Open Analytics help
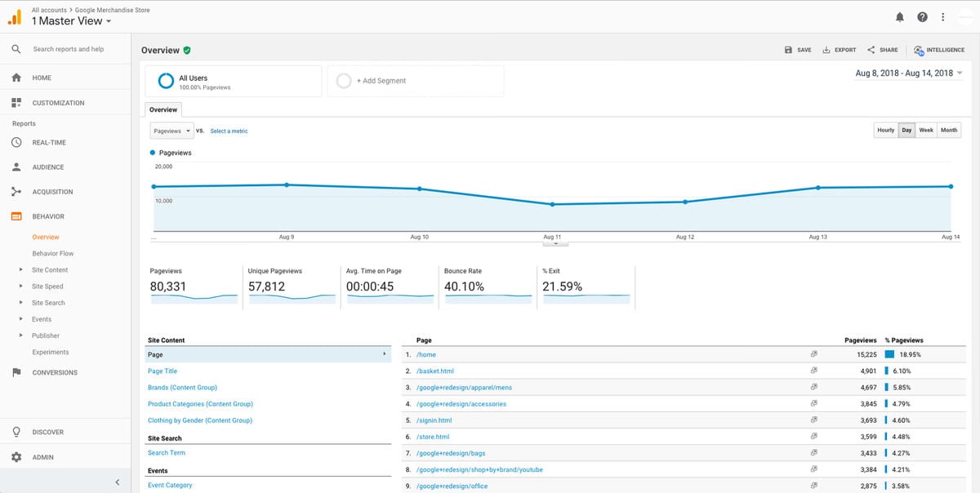 [922, 16]
